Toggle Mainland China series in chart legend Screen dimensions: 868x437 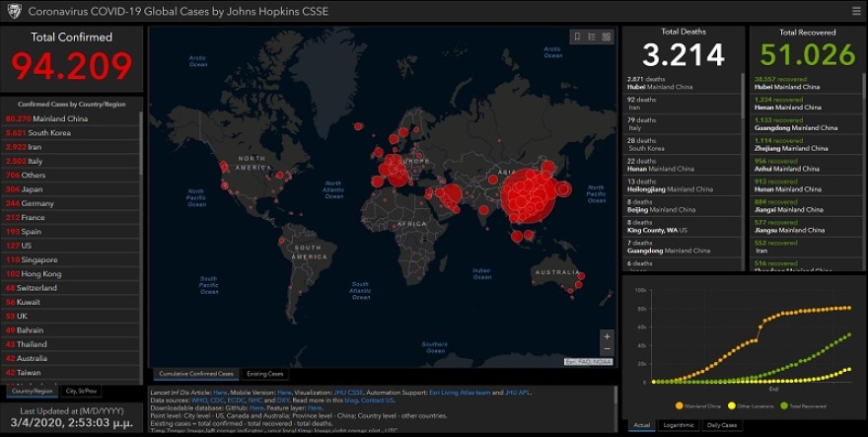coord(700,405)
